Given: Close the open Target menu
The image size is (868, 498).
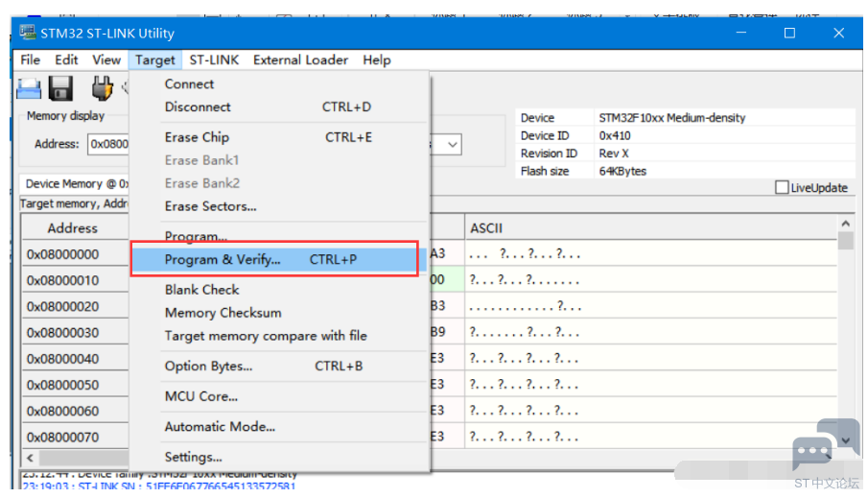Looking at the screenshot, I should tap(155, 59).
